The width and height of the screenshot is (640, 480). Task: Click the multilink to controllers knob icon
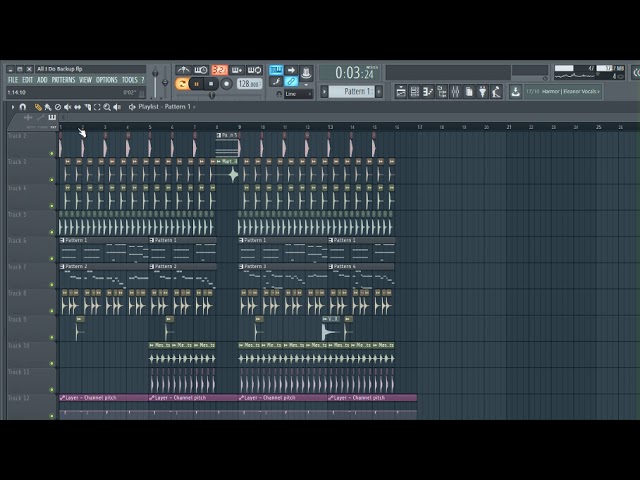306,73
